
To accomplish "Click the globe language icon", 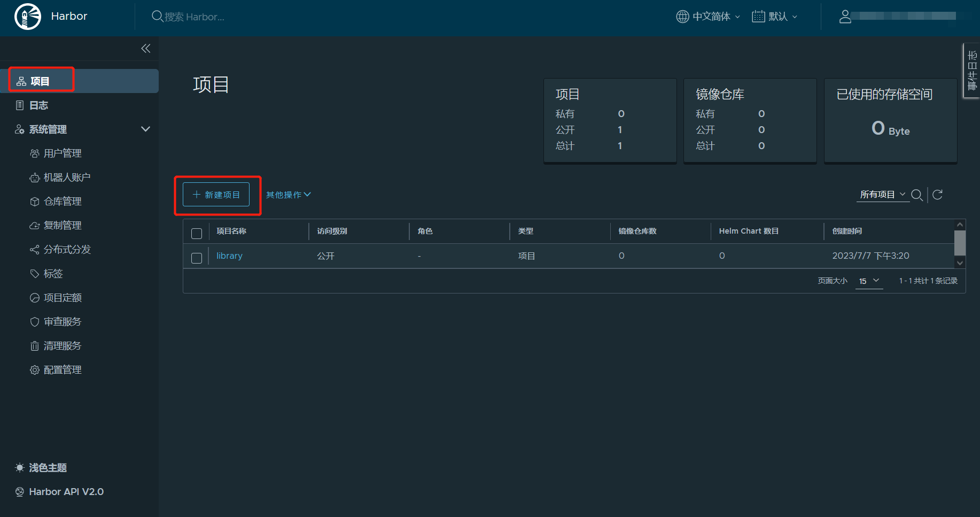I will tap(682, 17).
